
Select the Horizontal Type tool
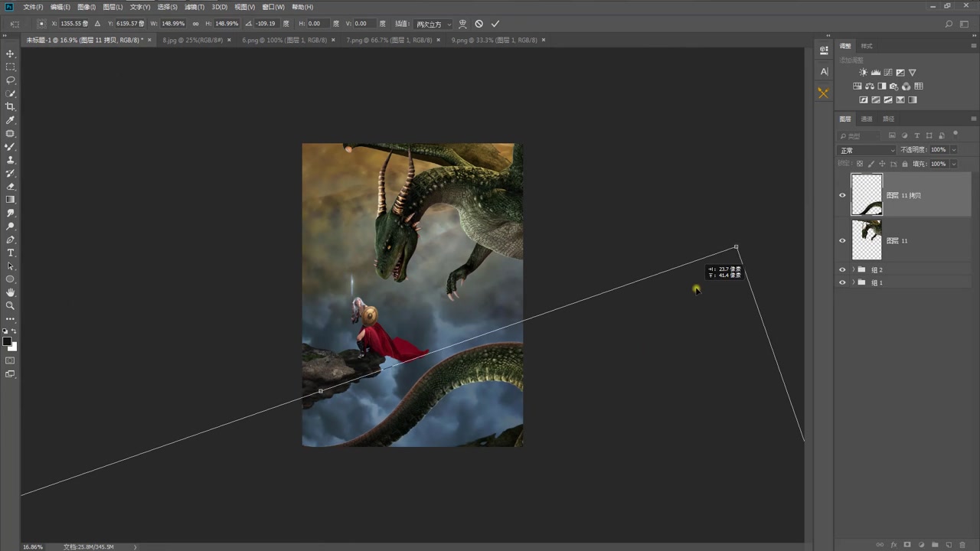click(11, 253)
